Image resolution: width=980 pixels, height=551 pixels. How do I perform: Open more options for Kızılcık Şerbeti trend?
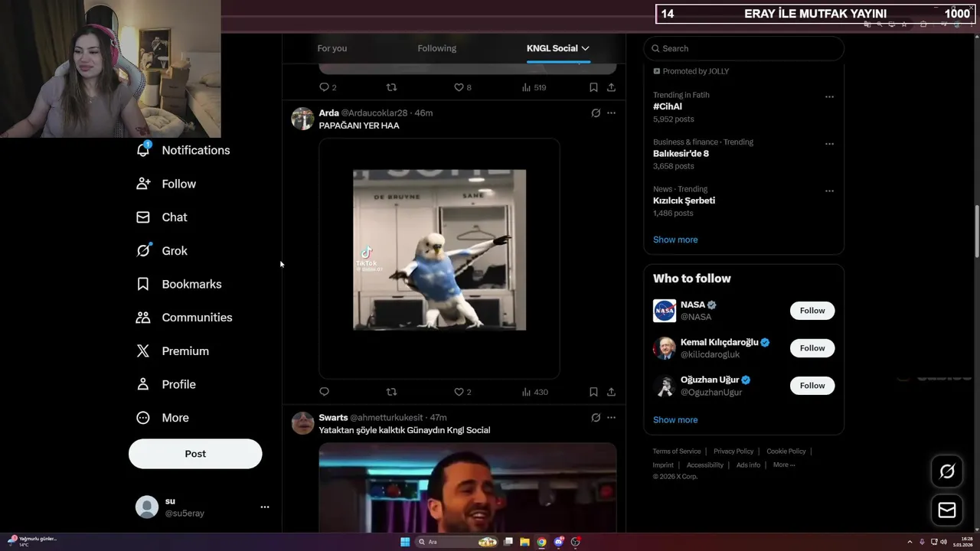pos(829,191)
